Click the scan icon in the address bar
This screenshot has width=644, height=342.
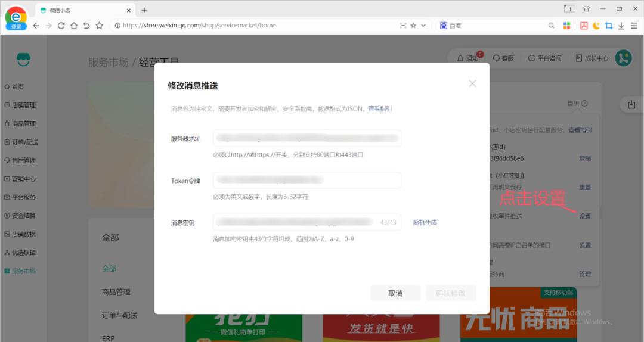coord(403,26)
